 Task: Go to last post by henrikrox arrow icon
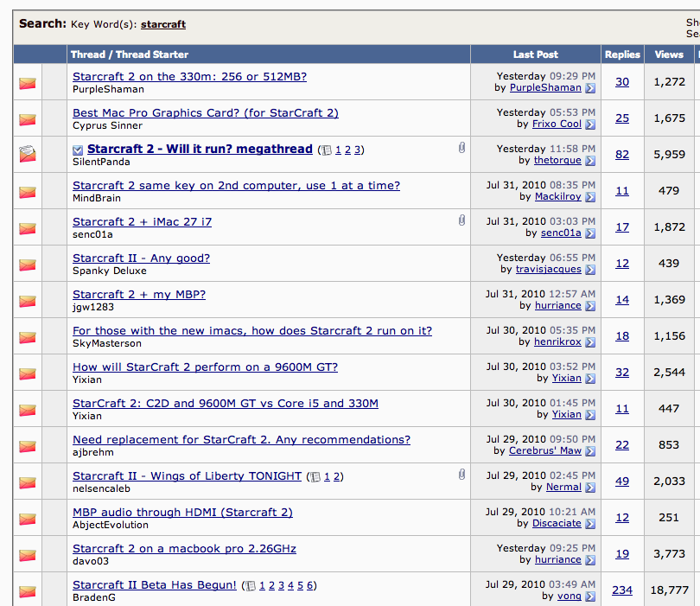(x=590, y=342)
